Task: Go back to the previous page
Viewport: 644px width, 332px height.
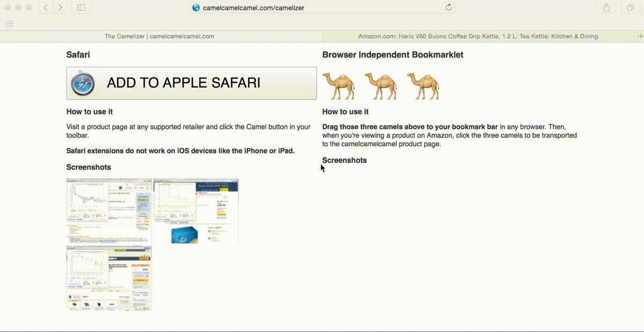Action: tap(46, 8)
